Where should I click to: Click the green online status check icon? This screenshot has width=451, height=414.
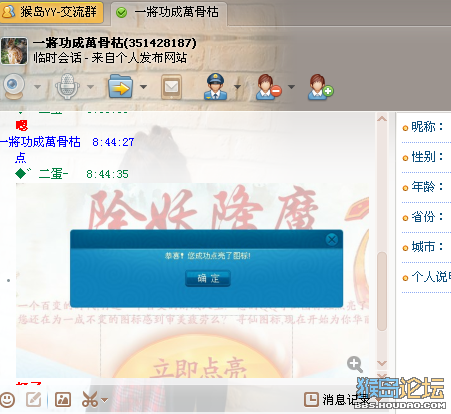(121, 13)
